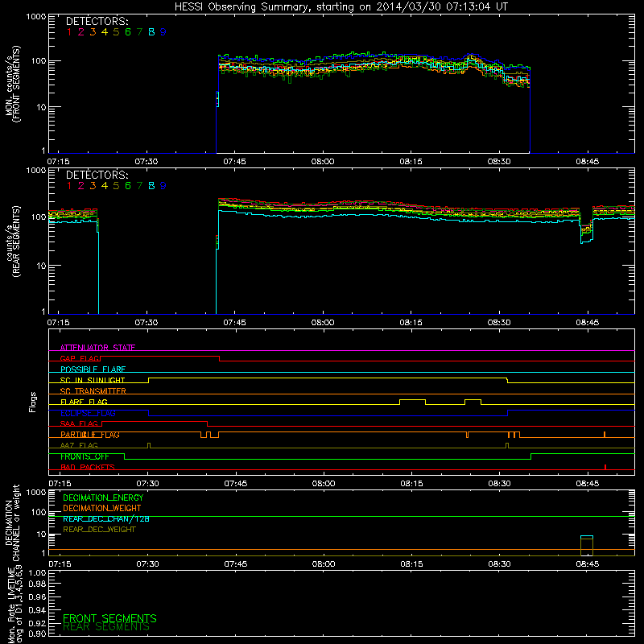
Task: Click the DECIMATION_ENERGY legend entry
Action: coord(103,497)
